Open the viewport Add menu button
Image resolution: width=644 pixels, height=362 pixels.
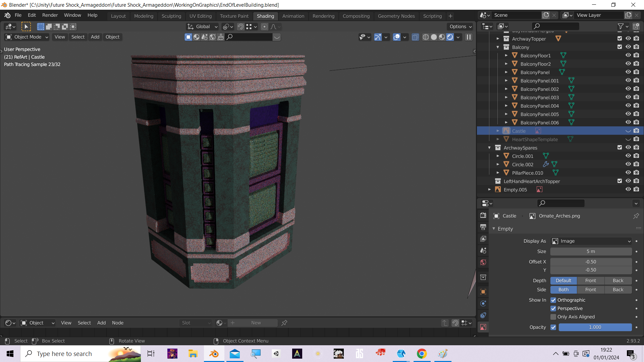95,37
